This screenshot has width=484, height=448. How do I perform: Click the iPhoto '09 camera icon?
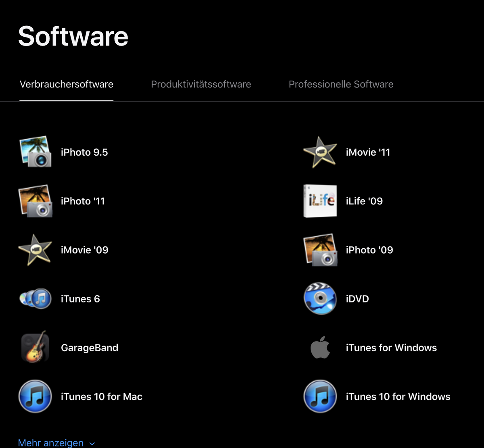[x=320, y=250]
